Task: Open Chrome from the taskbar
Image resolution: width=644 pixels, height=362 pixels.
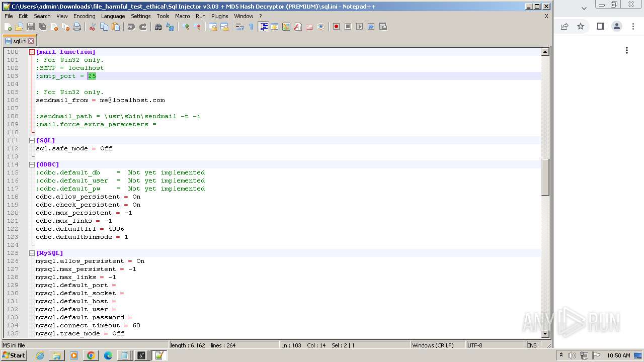Action: point(91,355)
